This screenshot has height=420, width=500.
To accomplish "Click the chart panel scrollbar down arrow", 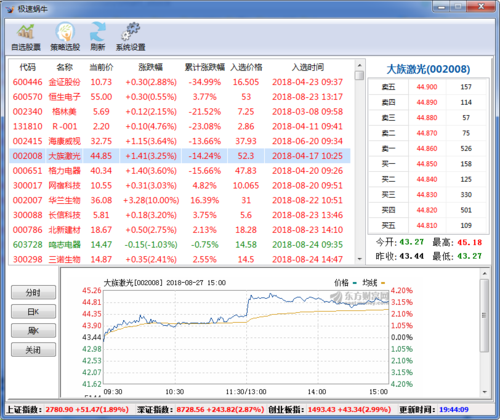I will [484, 392].
